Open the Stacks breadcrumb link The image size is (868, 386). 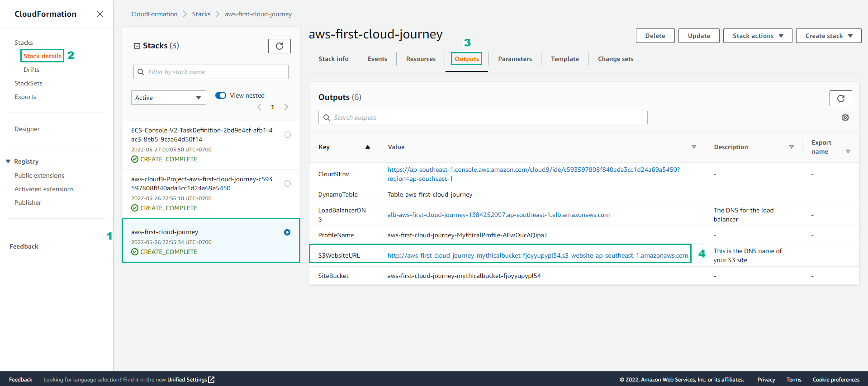point(201,14)
